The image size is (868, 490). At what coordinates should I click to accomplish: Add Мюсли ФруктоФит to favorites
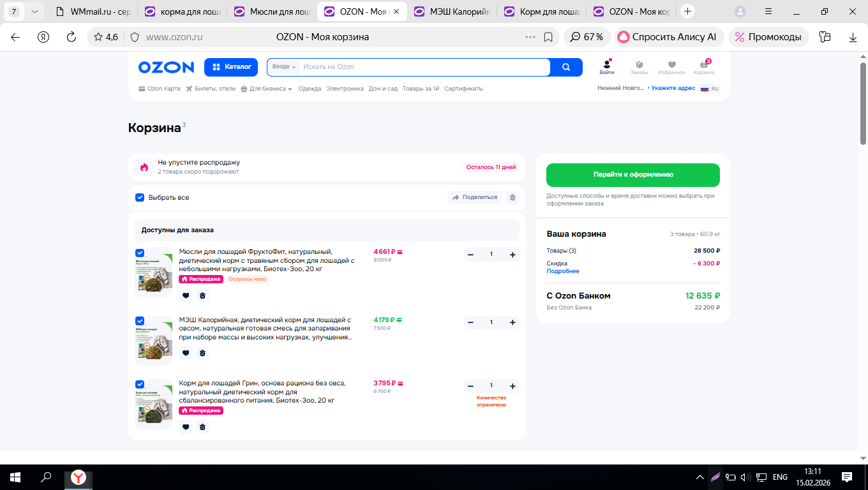pyautogui.click(x=186, y=295)
